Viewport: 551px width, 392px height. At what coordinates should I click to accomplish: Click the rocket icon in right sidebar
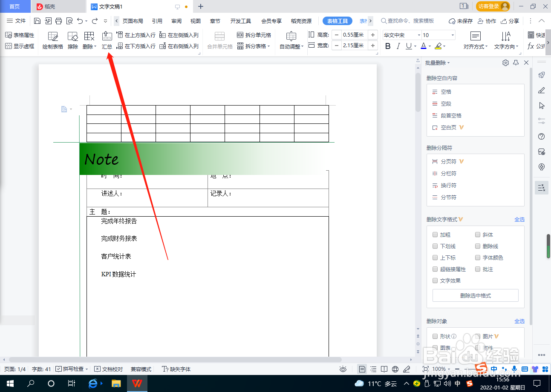click(x=542, y=75)
